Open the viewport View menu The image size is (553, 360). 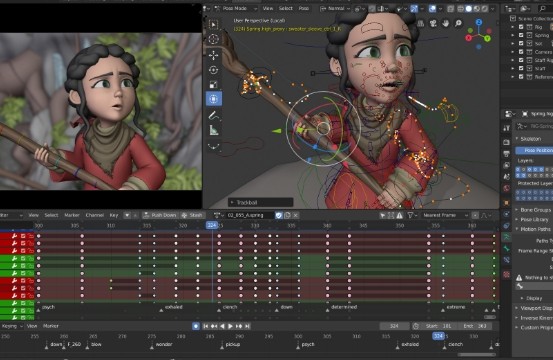(268, 8)
